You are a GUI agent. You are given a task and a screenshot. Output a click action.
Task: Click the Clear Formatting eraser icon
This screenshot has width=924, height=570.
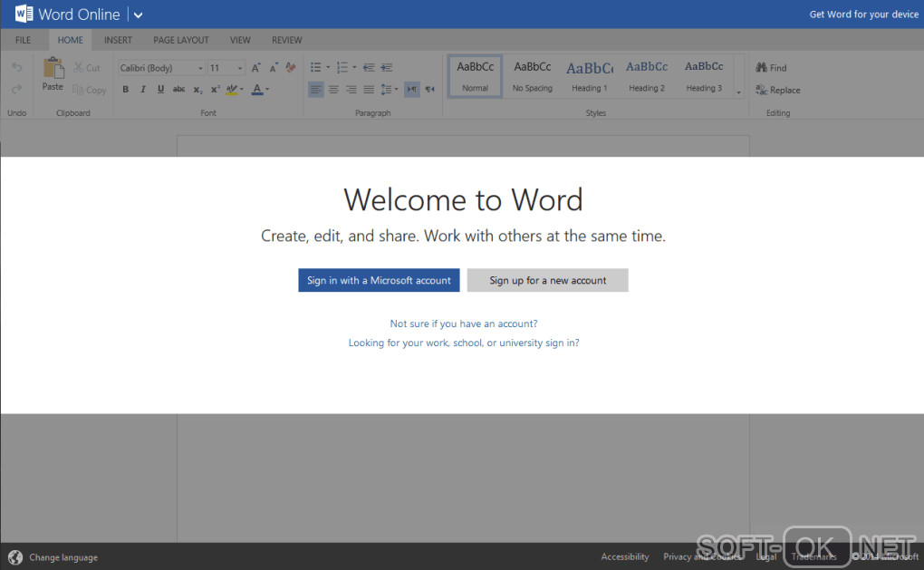291,67
